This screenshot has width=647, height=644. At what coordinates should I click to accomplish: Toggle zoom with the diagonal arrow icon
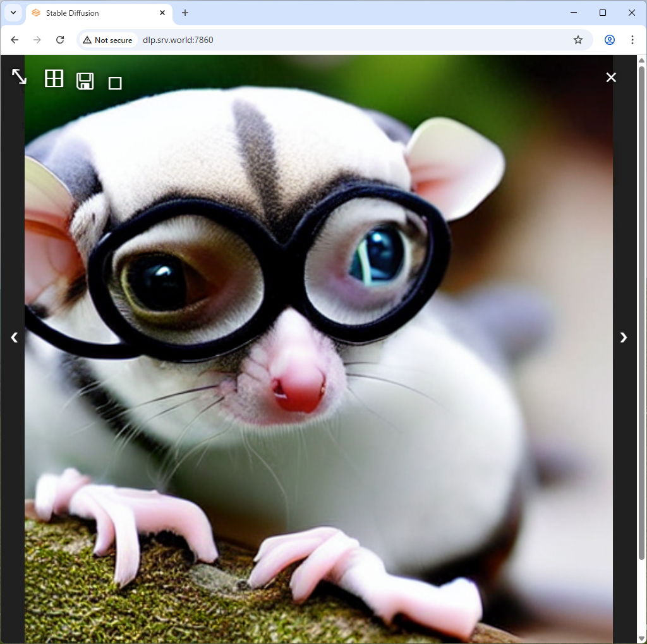[x=19, y=76]
